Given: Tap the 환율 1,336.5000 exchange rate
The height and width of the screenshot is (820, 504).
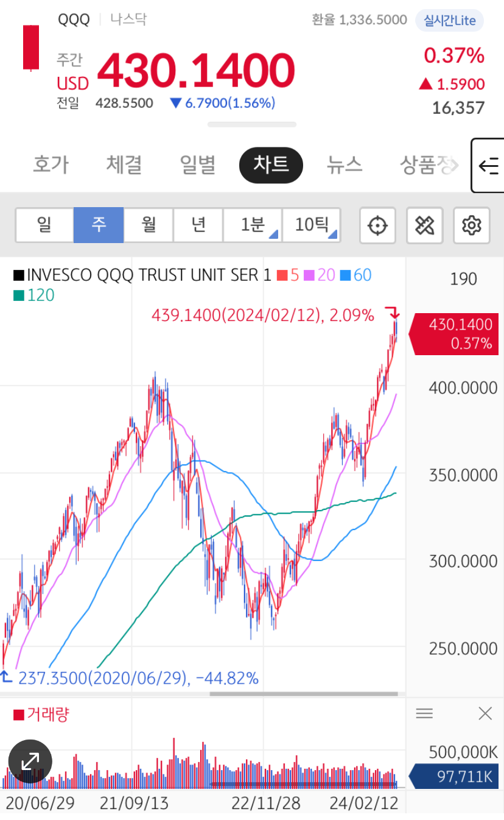Looking at the screenshot, I should pos(359,20).
